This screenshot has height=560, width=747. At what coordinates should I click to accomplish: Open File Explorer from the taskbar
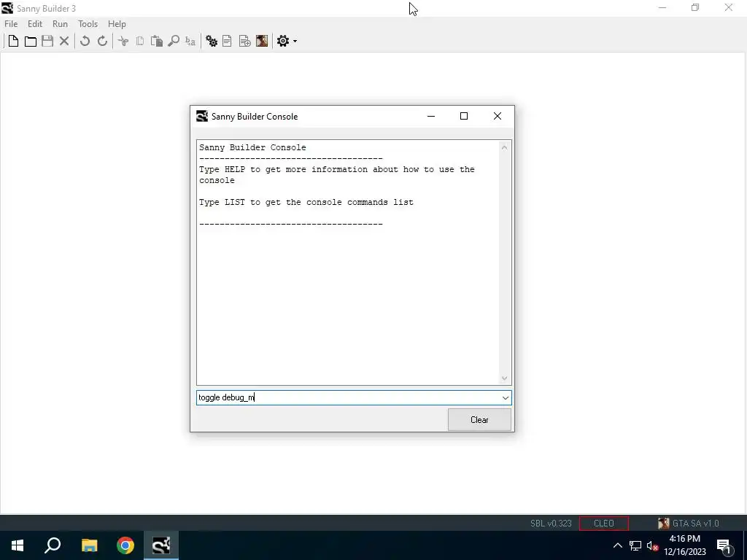tap(89, 545)
